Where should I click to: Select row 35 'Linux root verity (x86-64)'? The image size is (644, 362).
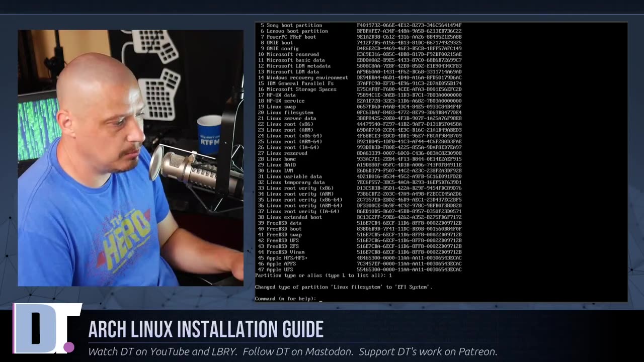tap(360, 200)
